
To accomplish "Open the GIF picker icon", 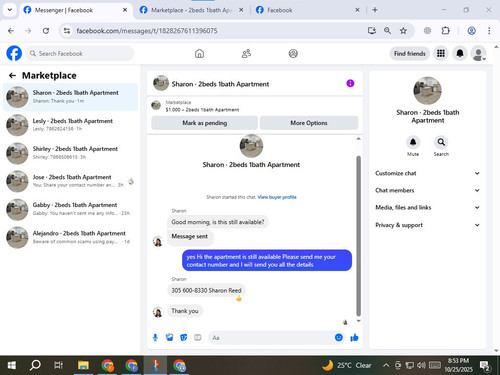I will [x=198, y=338].
